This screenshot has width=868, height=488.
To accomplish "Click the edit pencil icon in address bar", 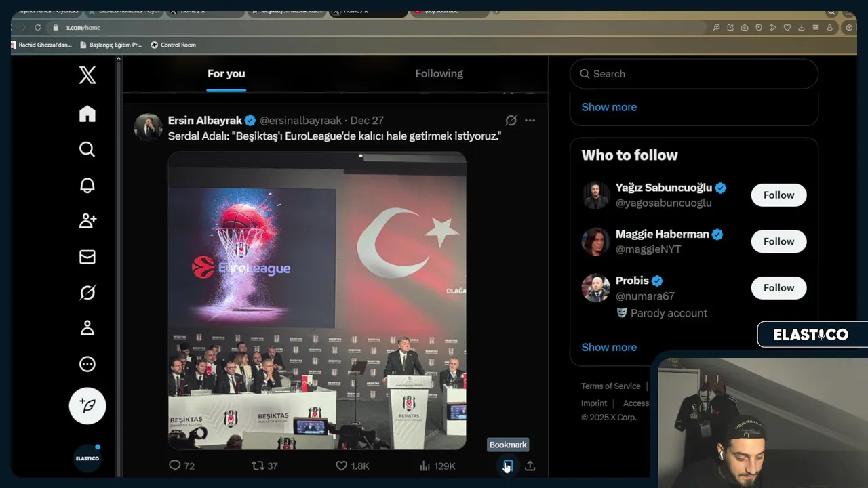I will point(730,28).
